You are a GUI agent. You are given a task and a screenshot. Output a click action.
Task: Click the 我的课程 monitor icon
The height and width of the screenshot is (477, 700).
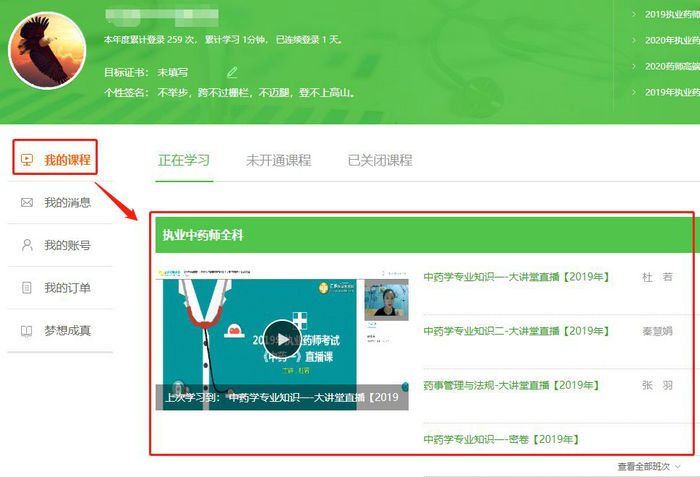[27, 159]
